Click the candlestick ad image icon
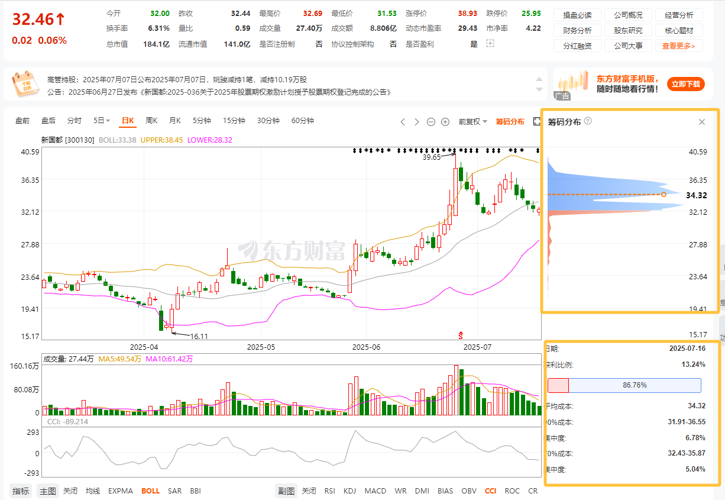This screenshot has height=500, width=725. (x=573, y=83)
